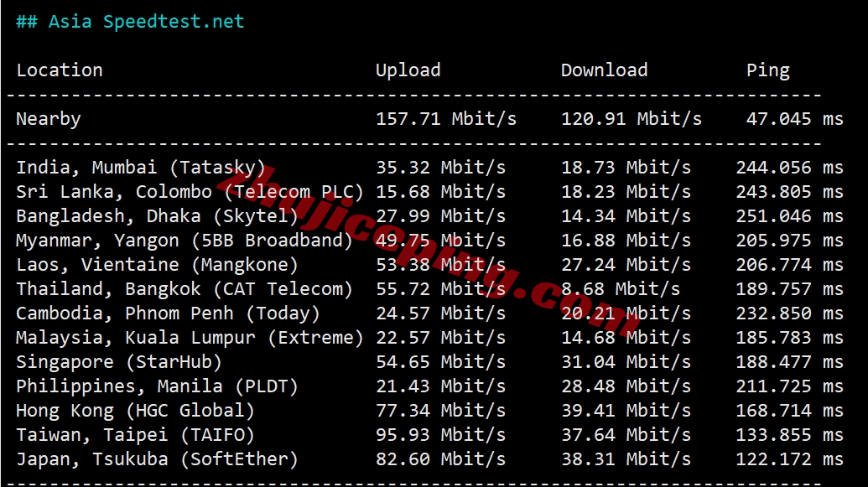Click Philippines, Manila (PLDT) text
Image resolution: width=868 pixels, height=487 pixels.
point(157,386)
